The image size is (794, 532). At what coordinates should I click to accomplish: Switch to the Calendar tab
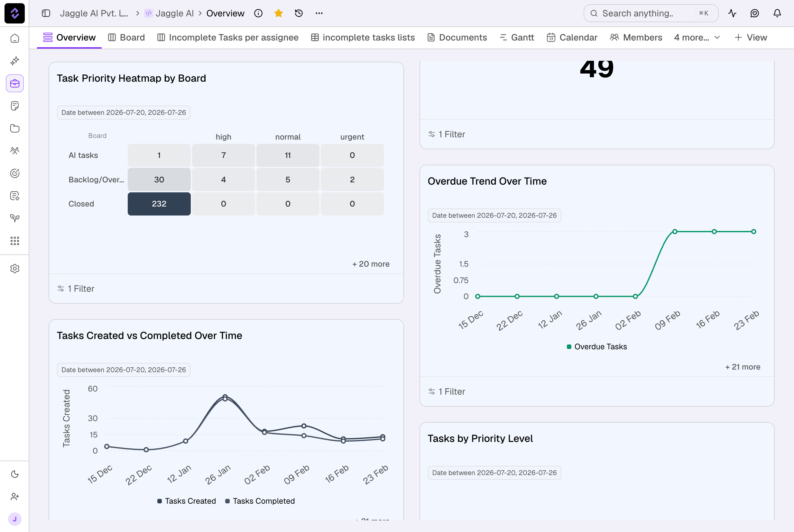click(572, 37)
